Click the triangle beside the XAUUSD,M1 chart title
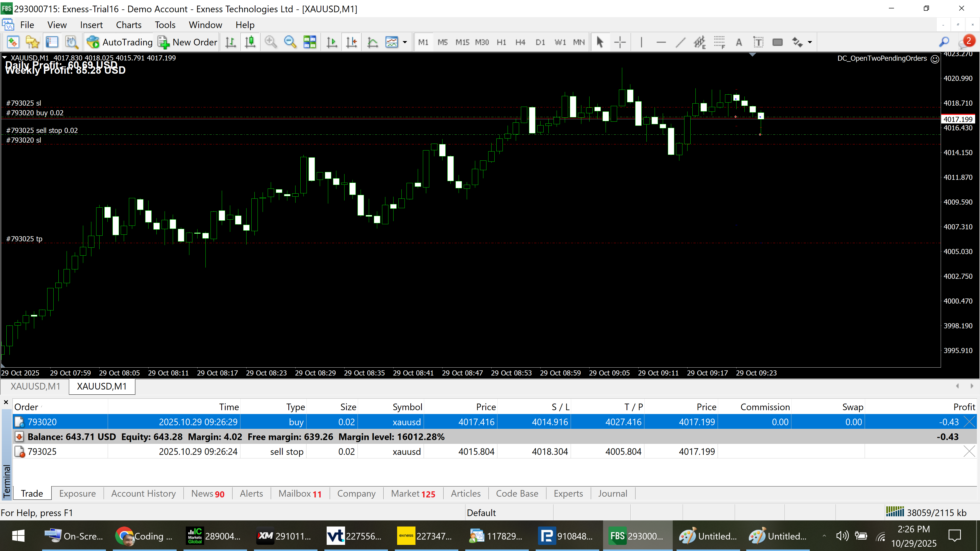 click(x=5, y=57)
